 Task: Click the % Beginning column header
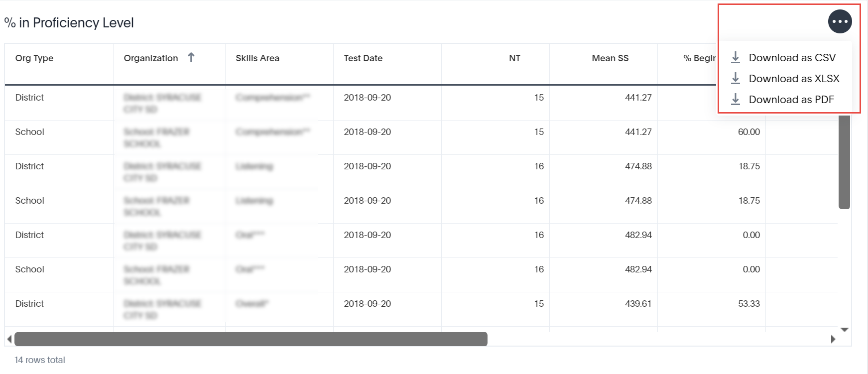click(699, 58)
